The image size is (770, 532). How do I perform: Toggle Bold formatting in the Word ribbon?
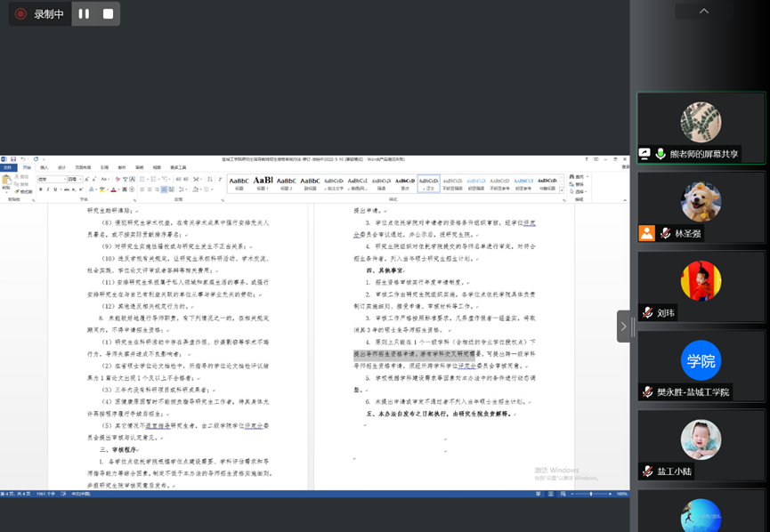click(41, 189)
